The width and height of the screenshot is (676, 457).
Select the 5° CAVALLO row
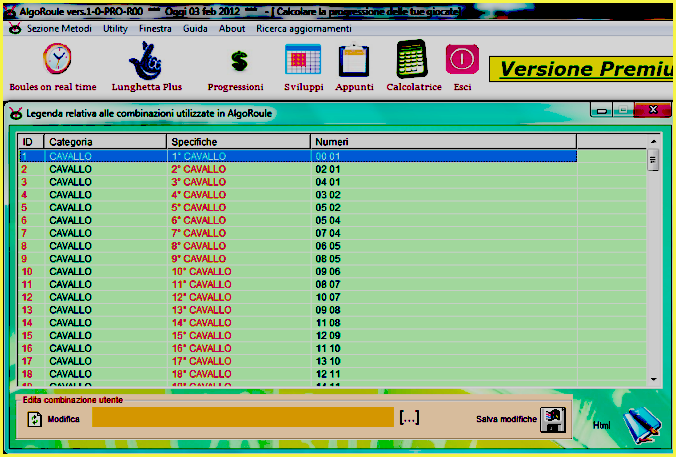pos(298,207)
